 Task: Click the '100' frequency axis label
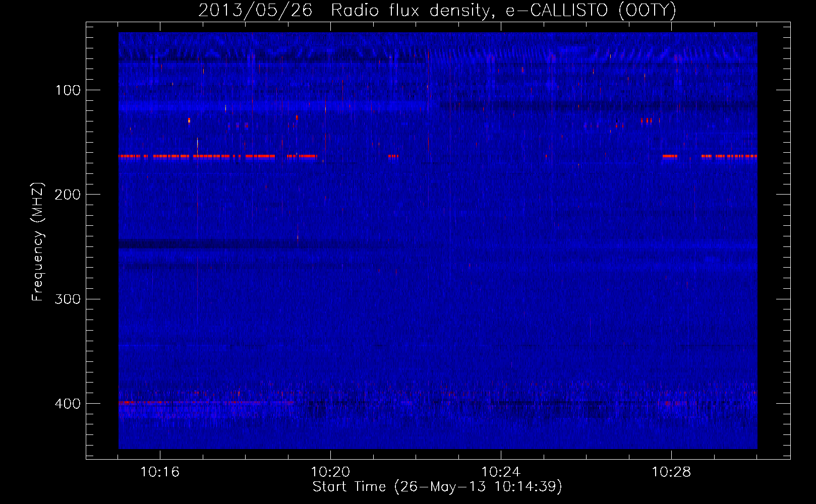(68, 90)
